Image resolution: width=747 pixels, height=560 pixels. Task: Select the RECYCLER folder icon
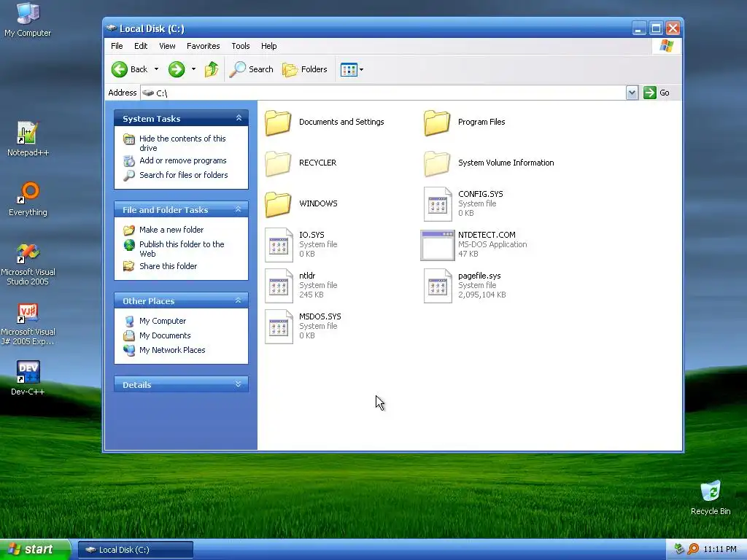(x=278, y=164)
